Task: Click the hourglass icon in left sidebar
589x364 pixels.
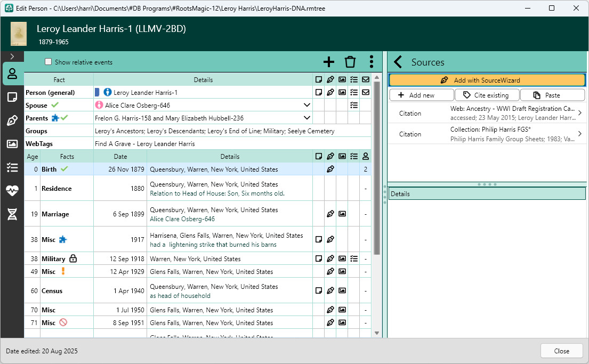Action: click(12, 214)
